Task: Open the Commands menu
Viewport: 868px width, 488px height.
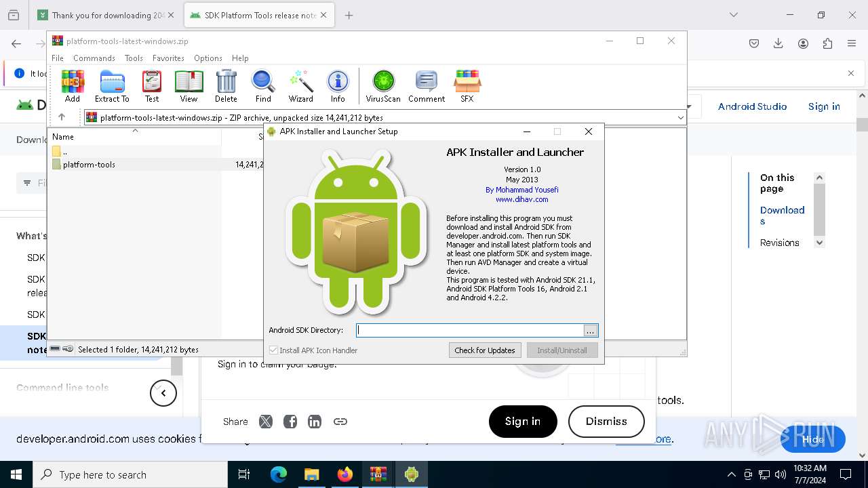Action: click(x=94, y=58)
